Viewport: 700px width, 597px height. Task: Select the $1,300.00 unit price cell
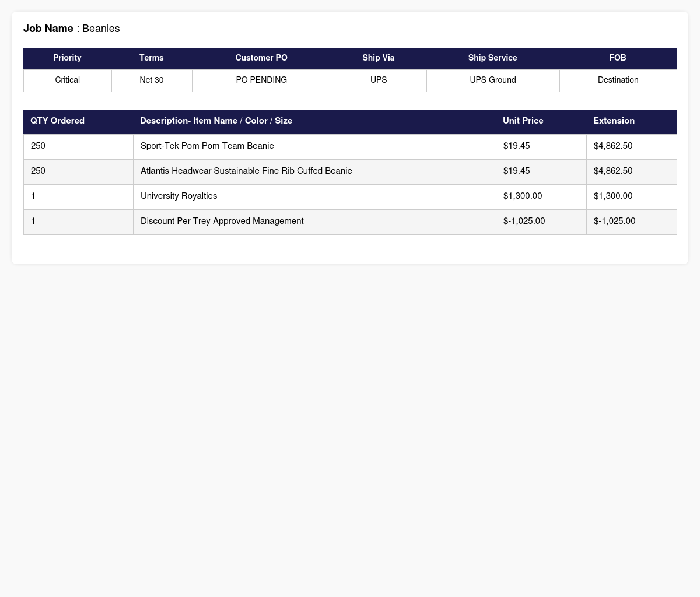[541, 196]
